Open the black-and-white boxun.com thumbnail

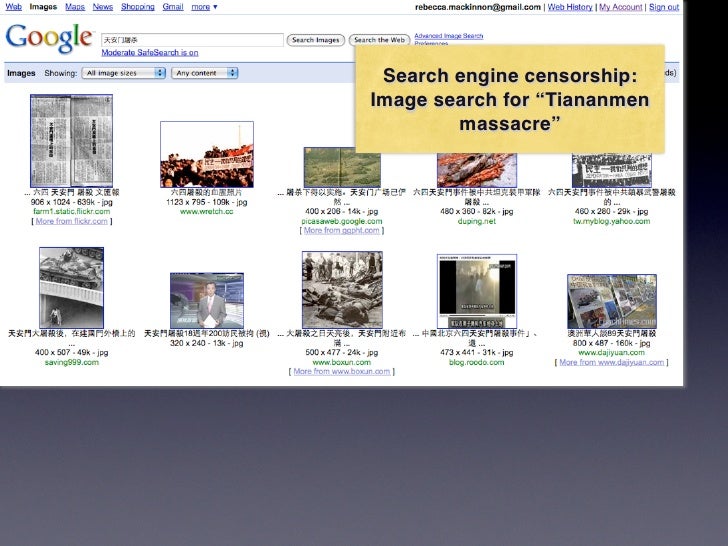click(x=342, y=290)
